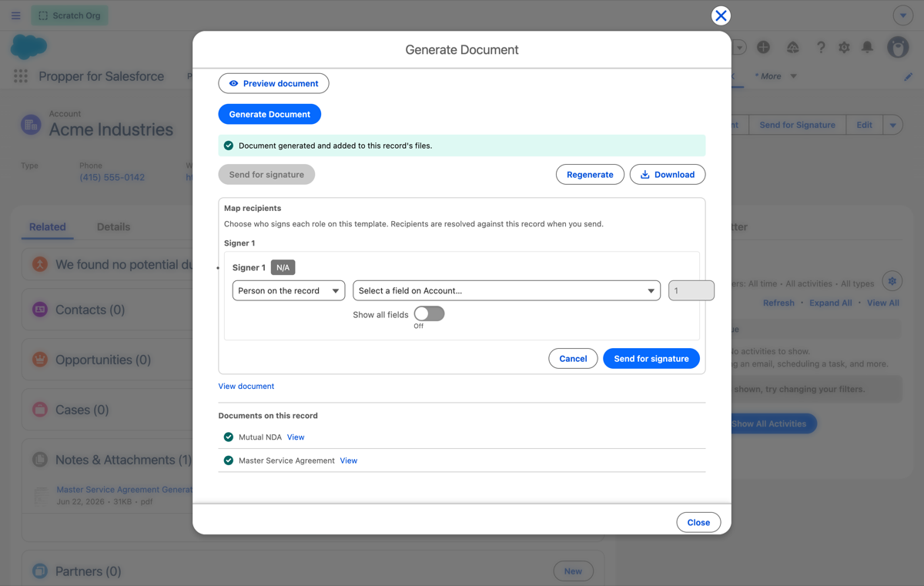This screenshot has height=586, width=924.
Task: Open the Help question mark icon
Action: (821, 47)
